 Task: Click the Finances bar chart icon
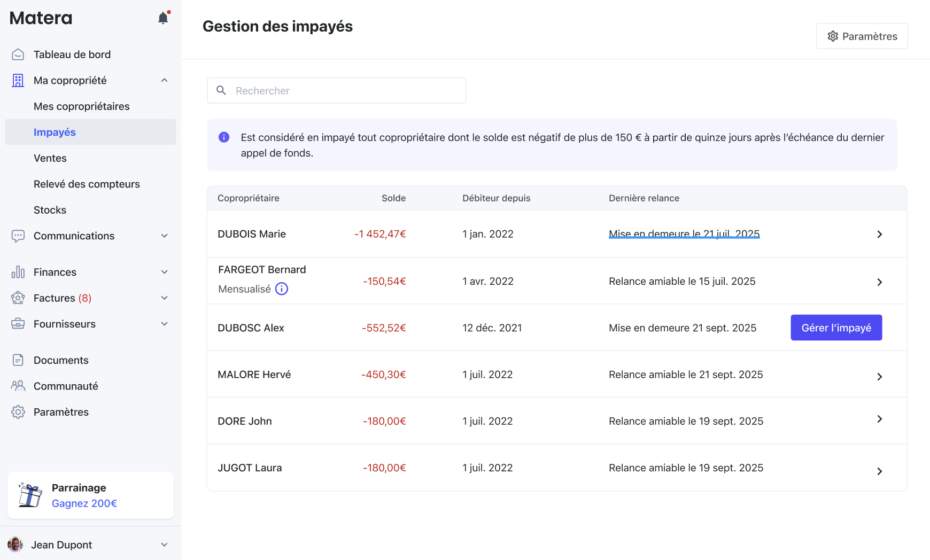pos(18,272)
